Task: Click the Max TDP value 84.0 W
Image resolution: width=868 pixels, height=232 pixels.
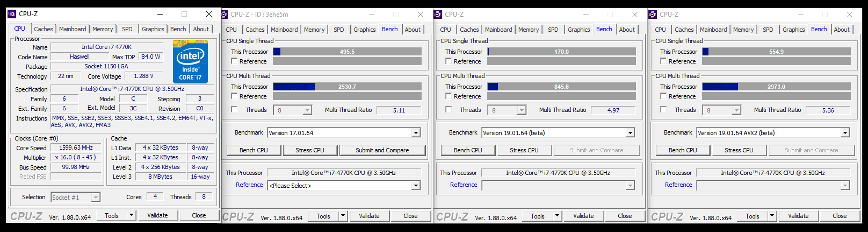Action: click(150, 57)
